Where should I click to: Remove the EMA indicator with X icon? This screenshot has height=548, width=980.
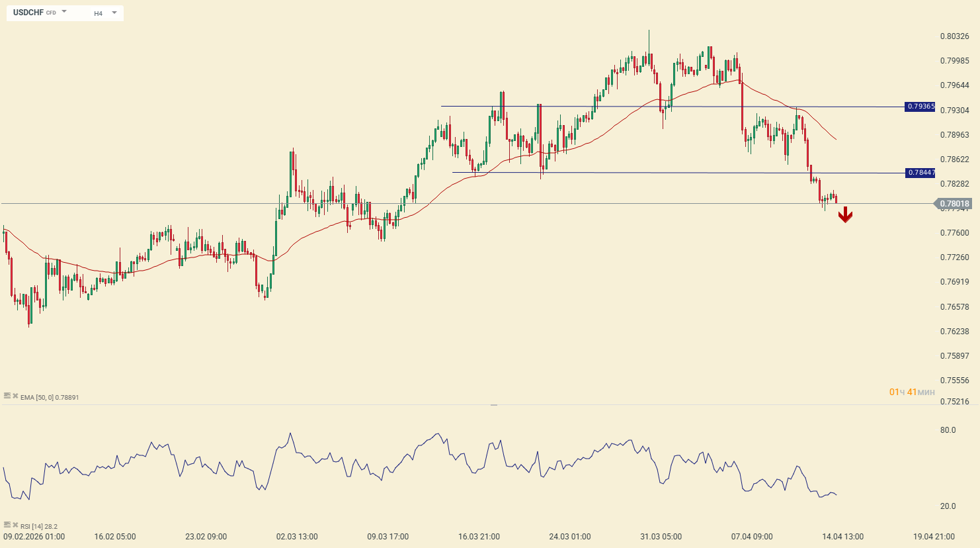tap(15, 395)
